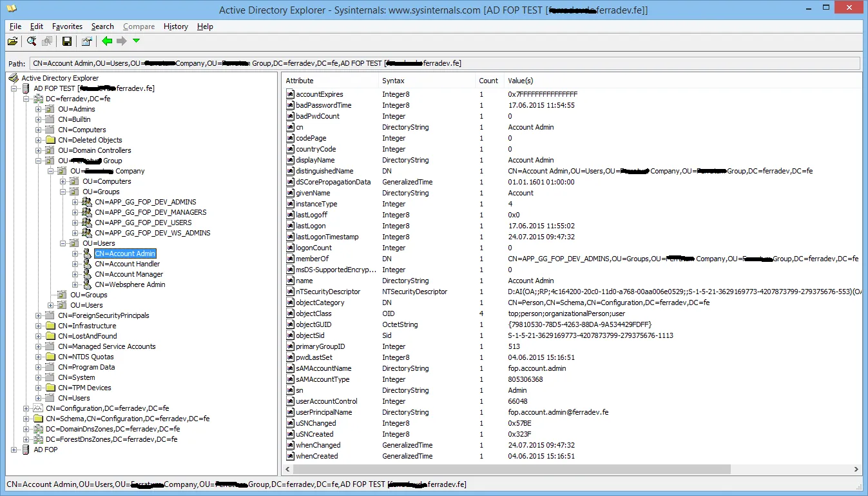Image resolution: width=868 pixels, height=496 pixels.
Task: Sort by the Syntax column header
Action: 427,81
